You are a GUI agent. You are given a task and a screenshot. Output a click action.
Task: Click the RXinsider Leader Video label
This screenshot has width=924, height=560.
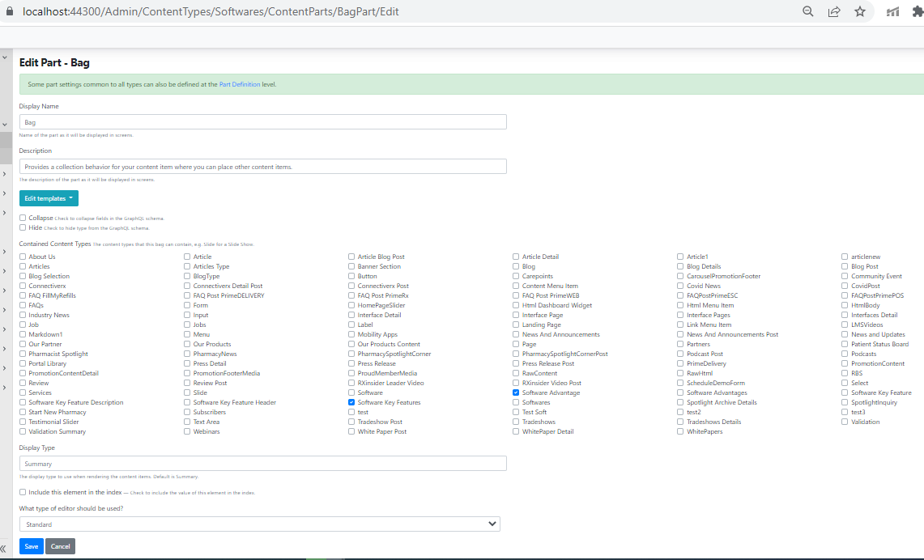pyautogui.click(x=390, y=383)
